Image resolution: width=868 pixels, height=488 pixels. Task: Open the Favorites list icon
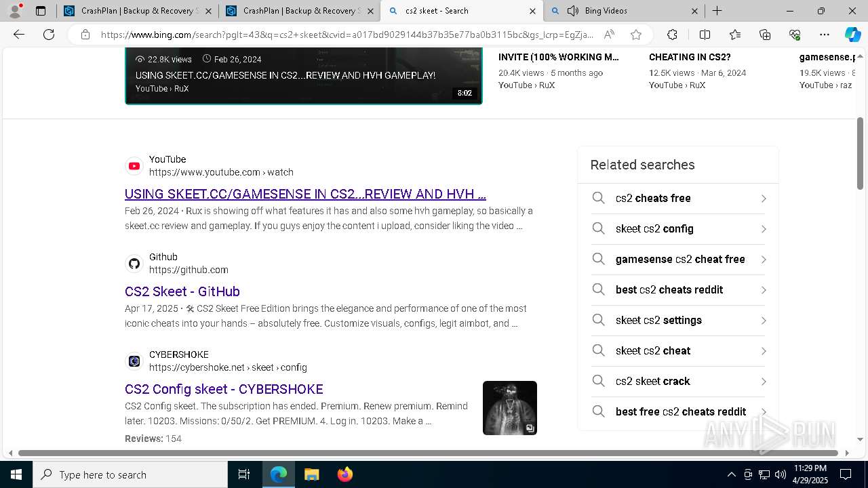pos(735,35)
